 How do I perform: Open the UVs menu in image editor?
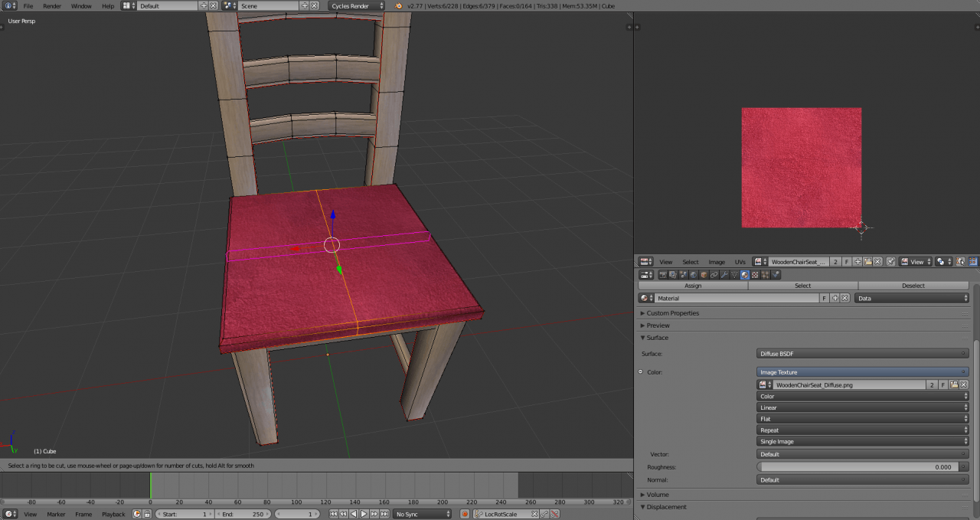pos(740,262)
